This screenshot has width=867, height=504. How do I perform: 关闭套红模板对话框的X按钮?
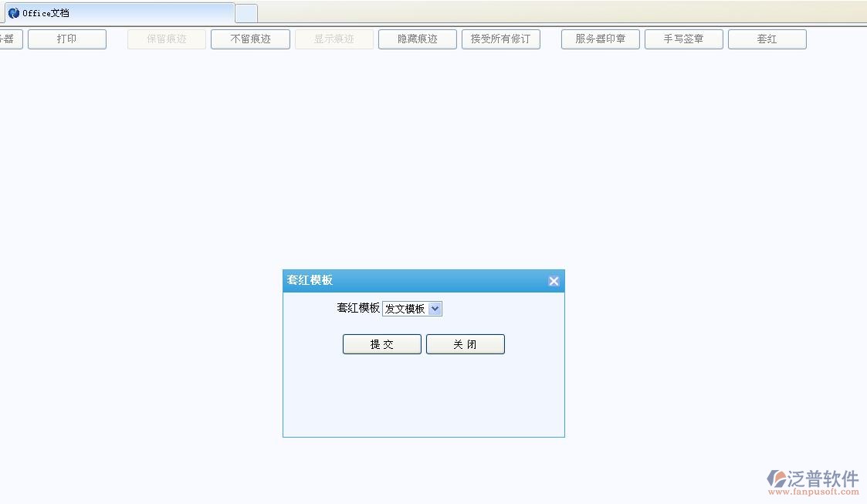point(553,281)
